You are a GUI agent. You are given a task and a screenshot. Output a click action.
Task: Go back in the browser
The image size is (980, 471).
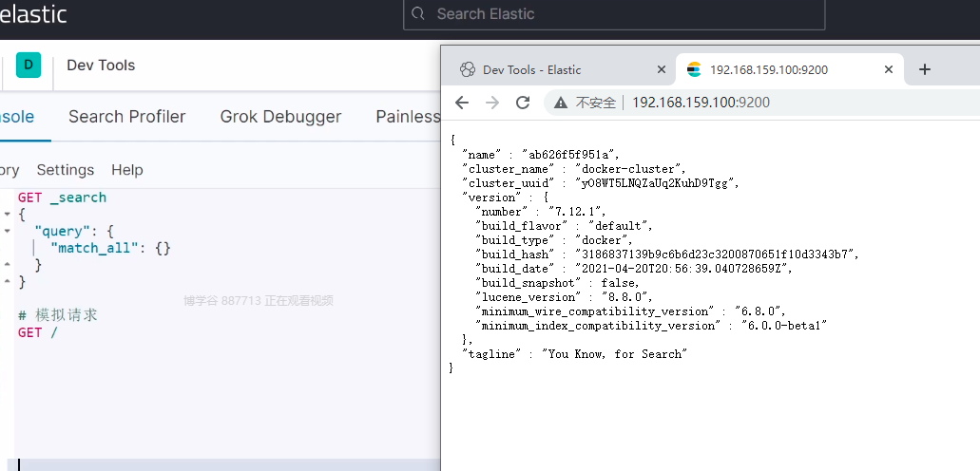point(462,103)
